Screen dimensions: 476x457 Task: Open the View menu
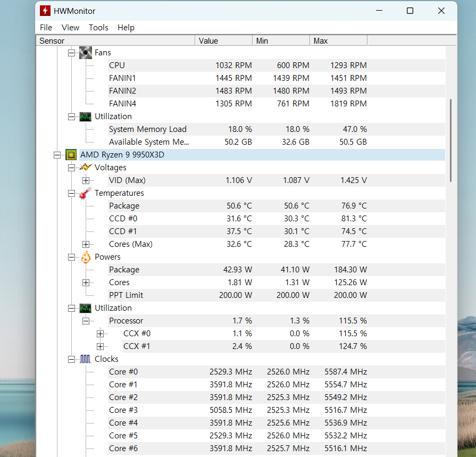pyautogui.click(x=70, y=28)
